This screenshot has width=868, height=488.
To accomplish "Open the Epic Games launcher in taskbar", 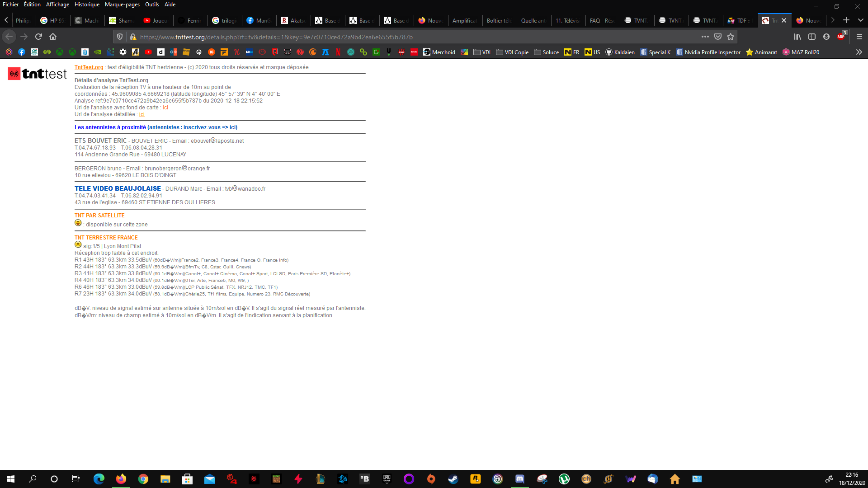I will pos(387,479).
